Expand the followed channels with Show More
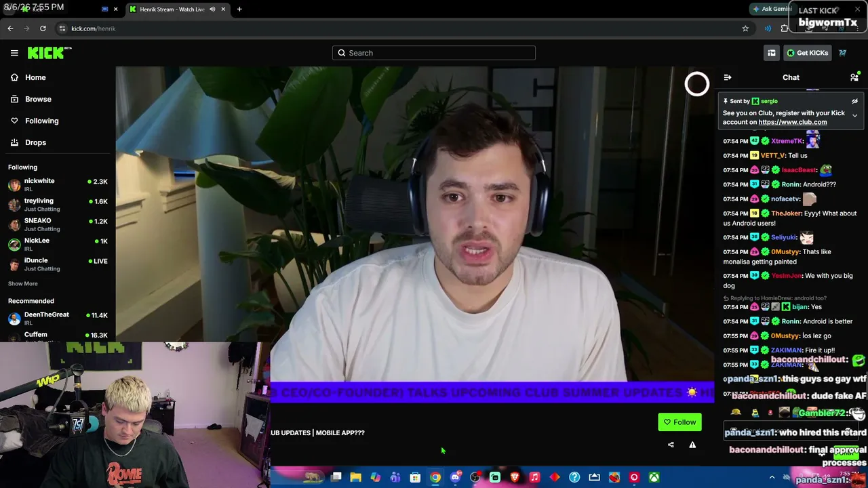 (x=23, y=283)
